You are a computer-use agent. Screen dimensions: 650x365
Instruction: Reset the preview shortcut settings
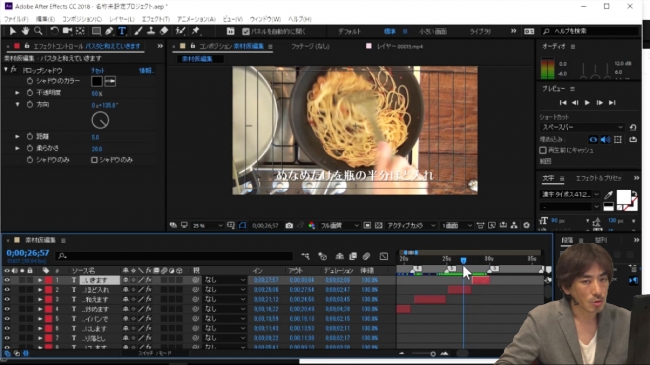pyautogui.click(x=633, y=127)
